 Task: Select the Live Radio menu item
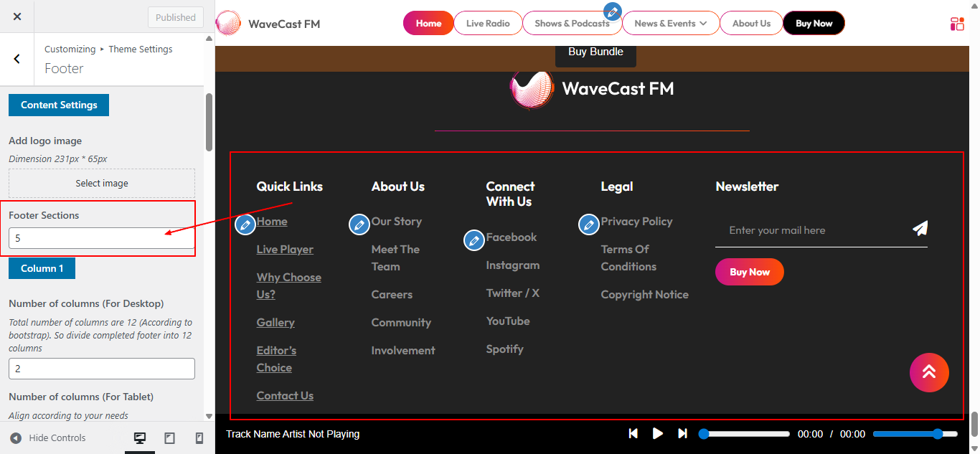(x=488, y=22)
